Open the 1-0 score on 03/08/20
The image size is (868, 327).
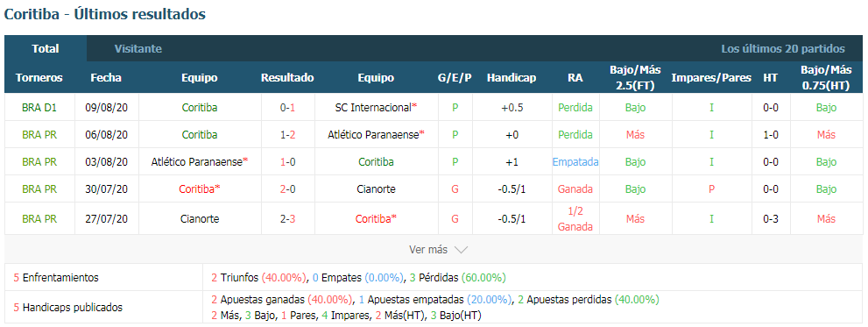click(x=287, y=162)
